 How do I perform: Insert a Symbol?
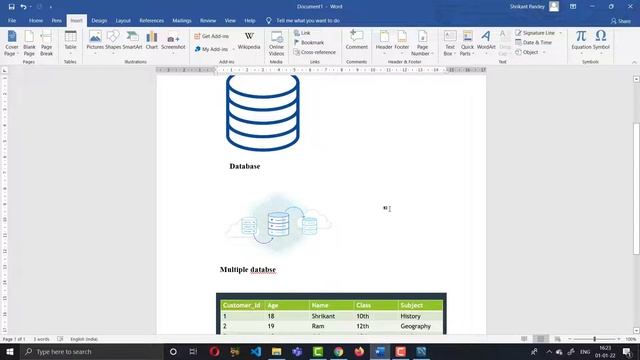click(601, 41)
